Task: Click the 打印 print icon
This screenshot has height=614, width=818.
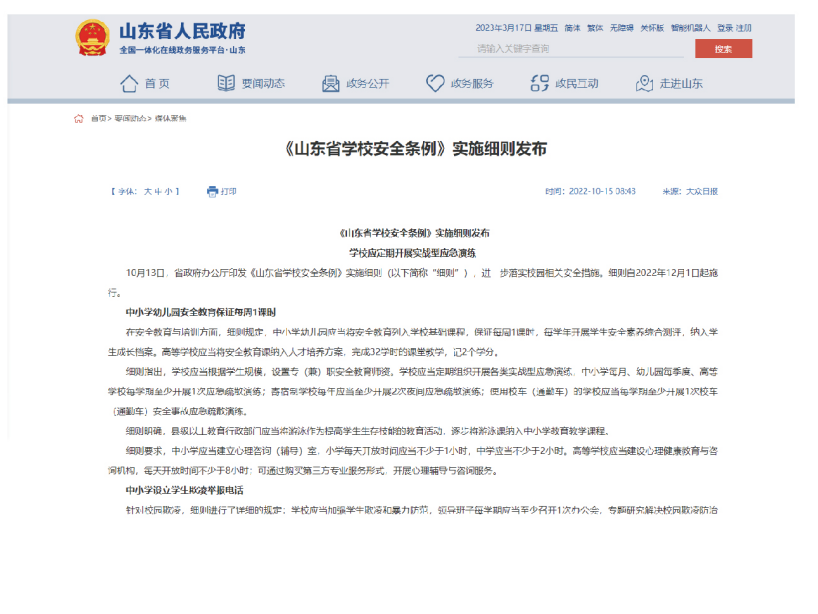Action: (x=210, y=191)
